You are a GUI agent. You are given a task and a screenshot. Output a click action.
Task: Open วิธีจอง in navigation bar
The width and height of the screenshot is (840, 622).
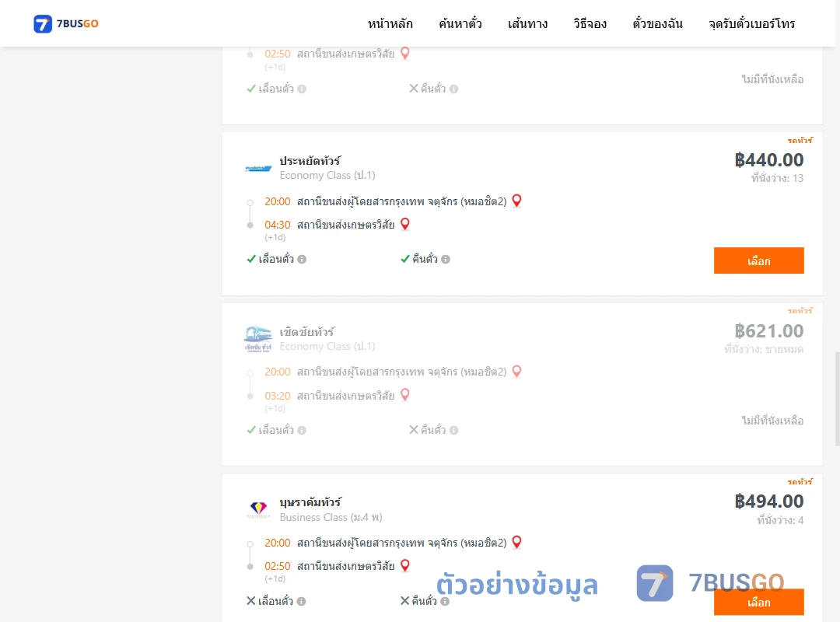[x=590, y=23]
